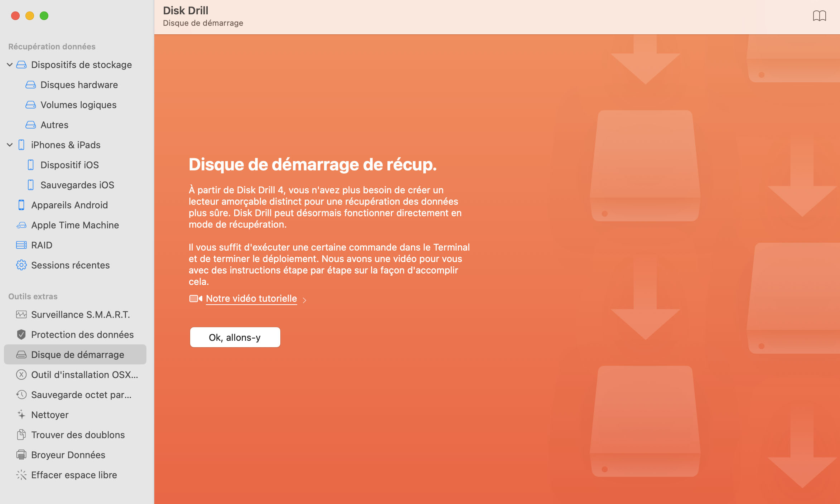Select Appareils Android sidebar item

(x=69, y=205)
